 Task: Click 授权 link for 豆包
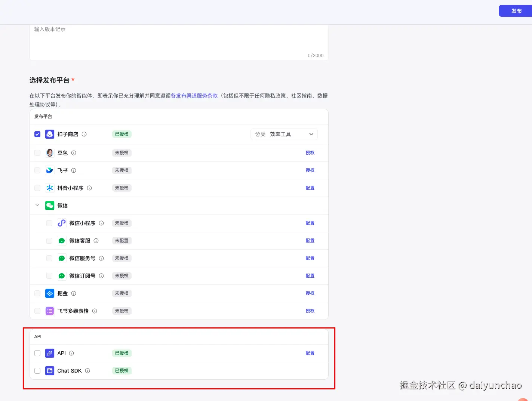click(310, 153)
